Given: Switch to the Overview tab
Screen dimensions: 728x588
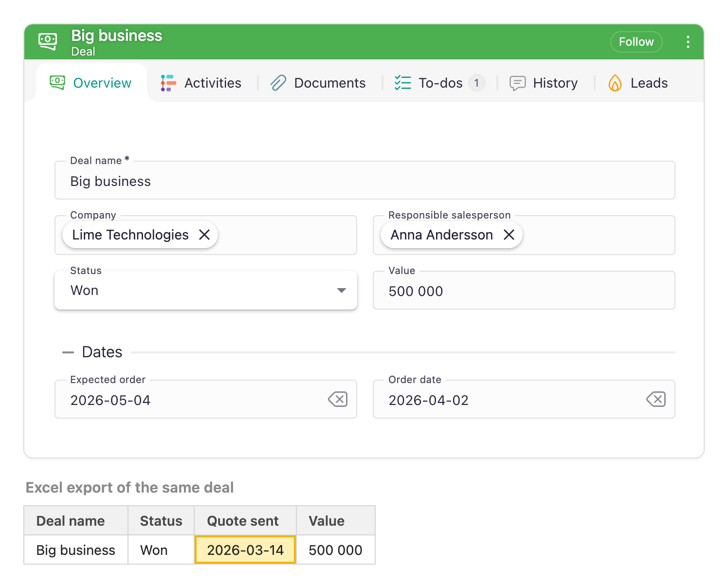Looking at the screenshot, I should 91,83.
